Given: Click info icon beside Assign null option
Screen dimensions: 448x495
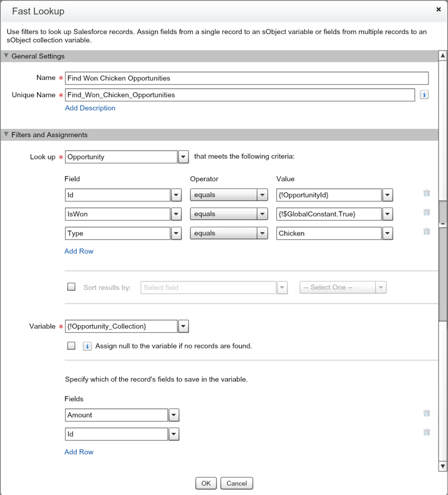Looking at the screenshot, I should coord(87,346).
